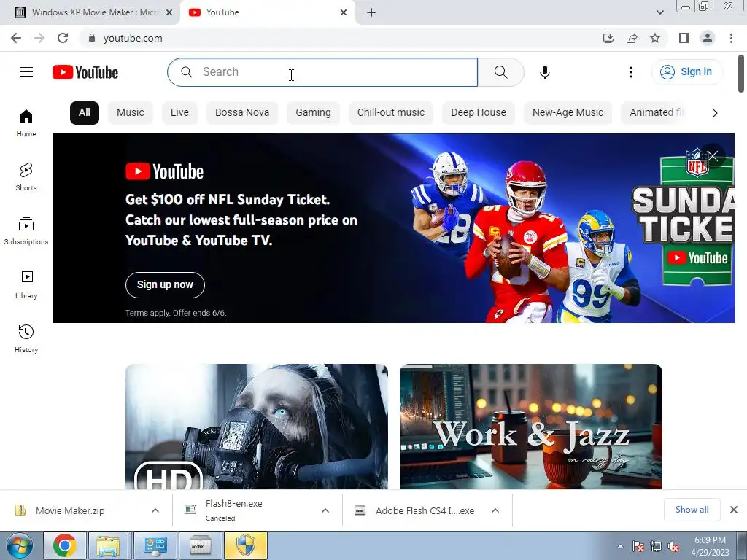Click the magnifier search button
Image resolution: width=747 pixels, height=560 pixels.
pos(500,72)
